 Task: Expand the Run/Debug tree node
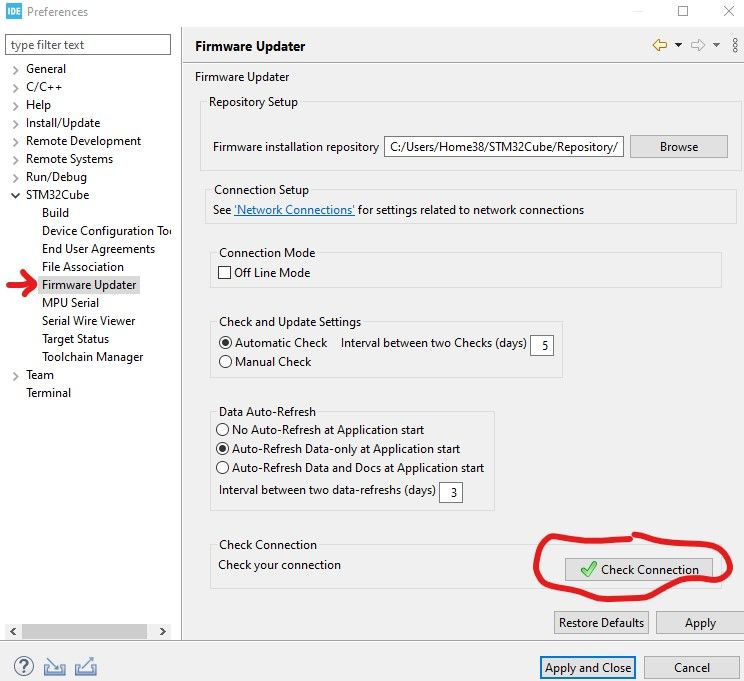16,178
